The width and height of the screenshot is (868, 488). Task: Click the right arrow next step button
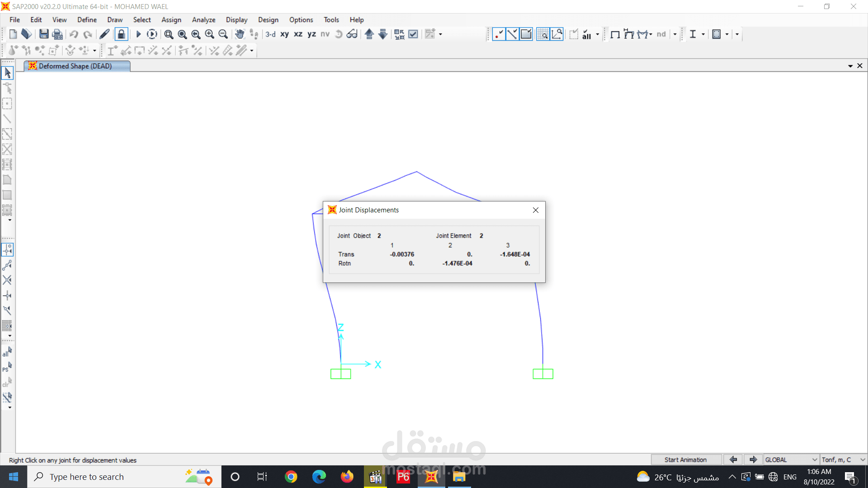(753, 460)
